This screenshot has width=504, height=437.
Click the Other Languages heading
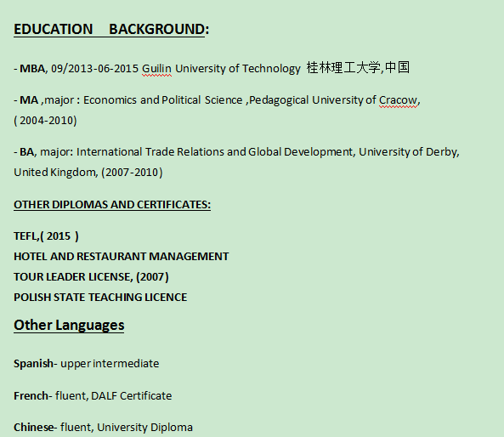[x=69, y=325]
